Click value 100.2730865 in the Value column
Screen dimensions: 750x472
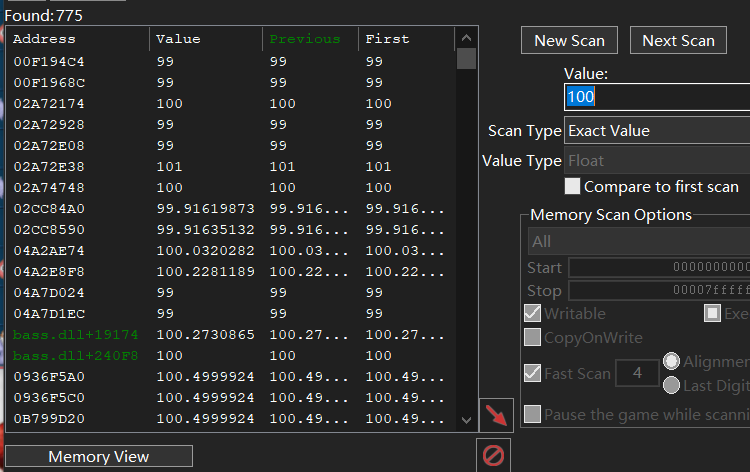click(x=206, y=334)
